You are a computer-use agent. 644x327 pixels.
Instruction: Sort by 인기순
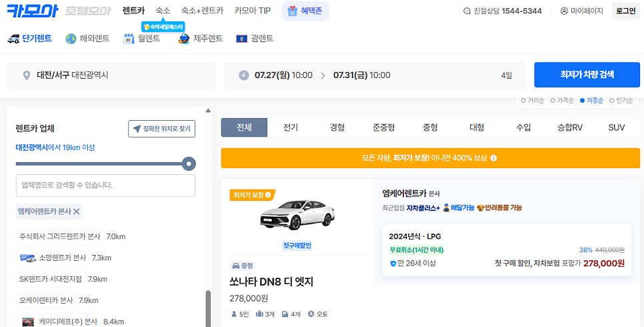[x=621, y=100]
